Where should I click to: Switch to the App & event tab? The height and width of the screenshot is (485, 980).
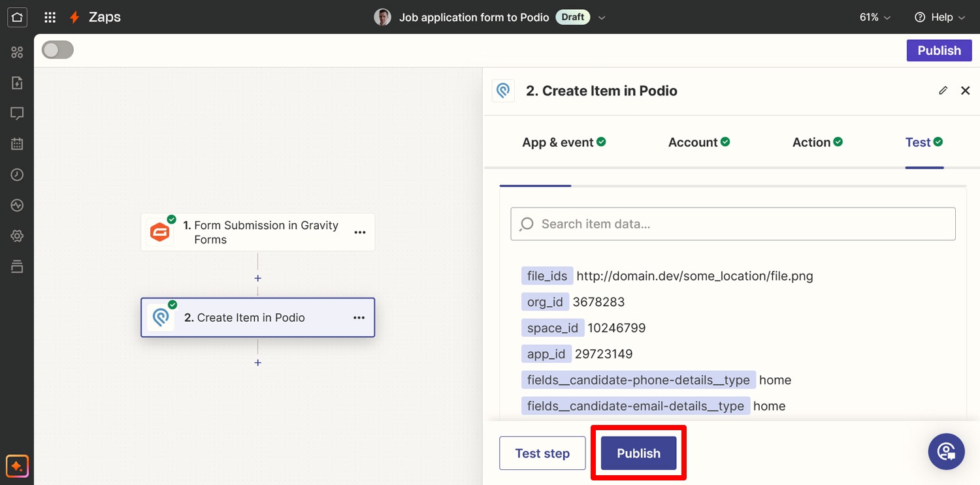564,142
